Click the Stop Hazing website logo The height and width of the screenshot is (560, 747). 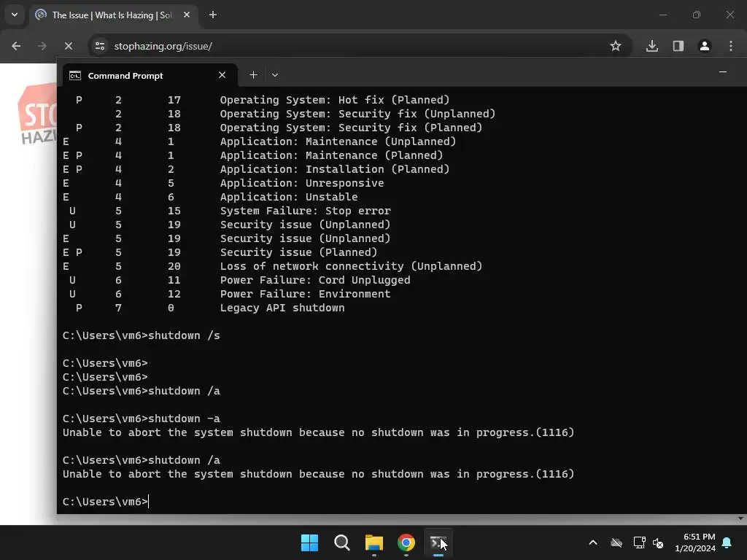point(37,114)
